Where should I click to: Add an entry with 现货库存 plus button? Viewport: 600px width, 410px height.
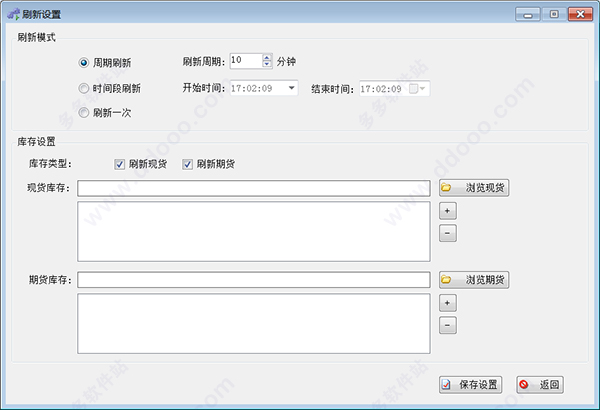click(x=448, y=211)
